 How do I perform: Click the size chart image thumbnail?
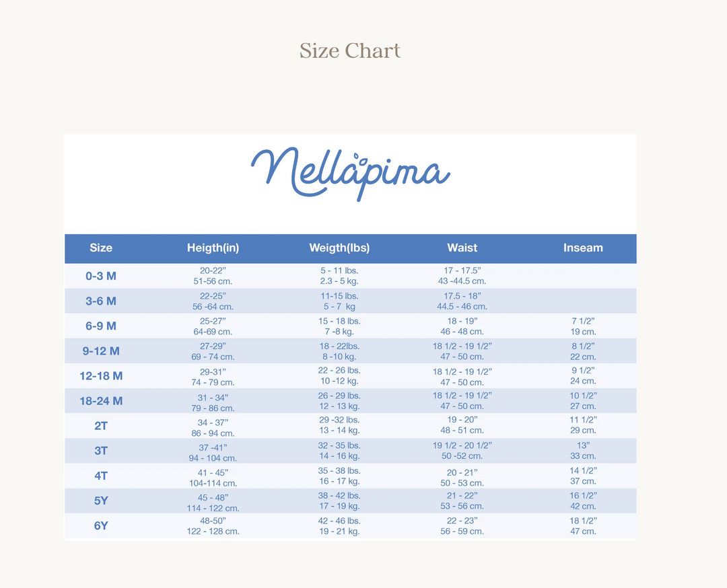(x=351, y=337)
